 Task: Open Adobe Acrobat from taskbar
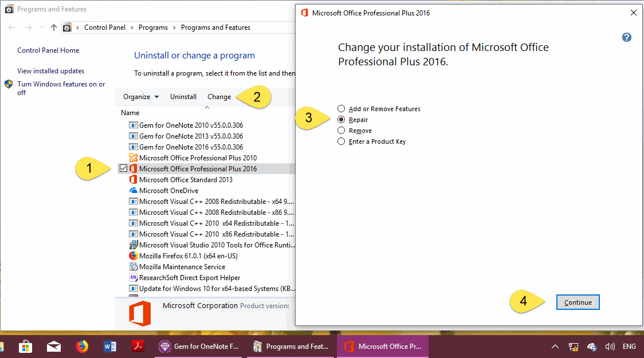pos(138,347)
